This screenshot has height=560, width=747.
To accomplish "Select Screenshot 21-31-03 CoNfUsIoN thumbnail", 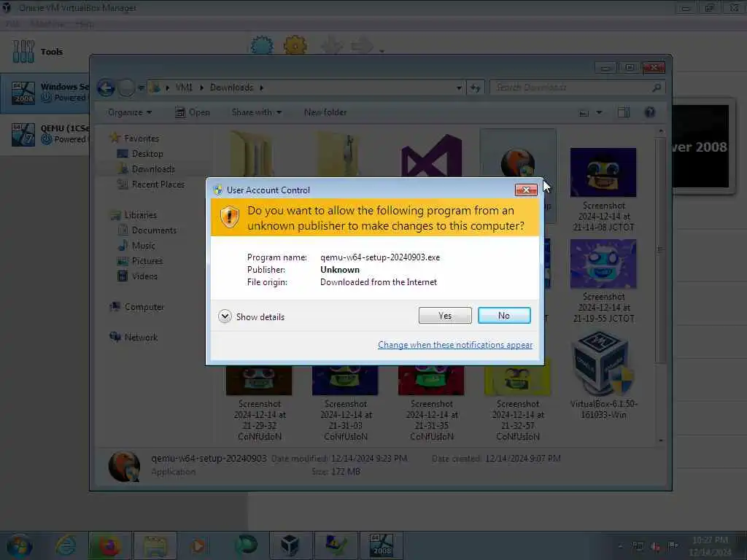I will pos(345,381).
